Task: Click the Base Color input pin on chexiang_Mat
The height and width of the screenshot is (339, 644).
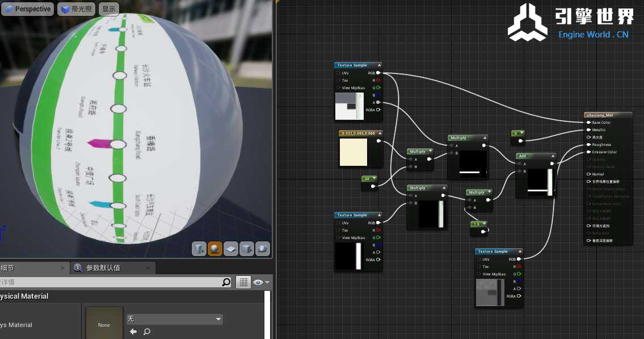Action: tap(588, 122)
